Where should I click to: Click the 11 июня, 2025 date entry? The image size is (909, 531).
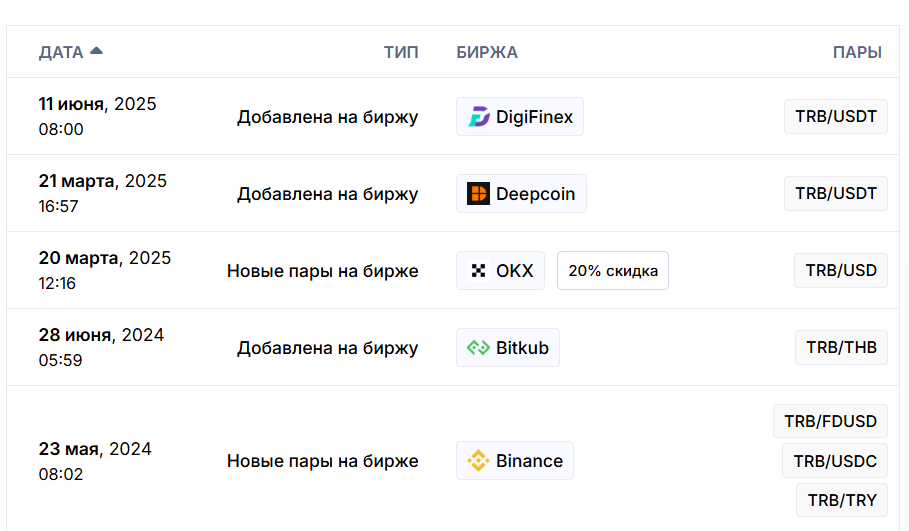click(97, 104)
